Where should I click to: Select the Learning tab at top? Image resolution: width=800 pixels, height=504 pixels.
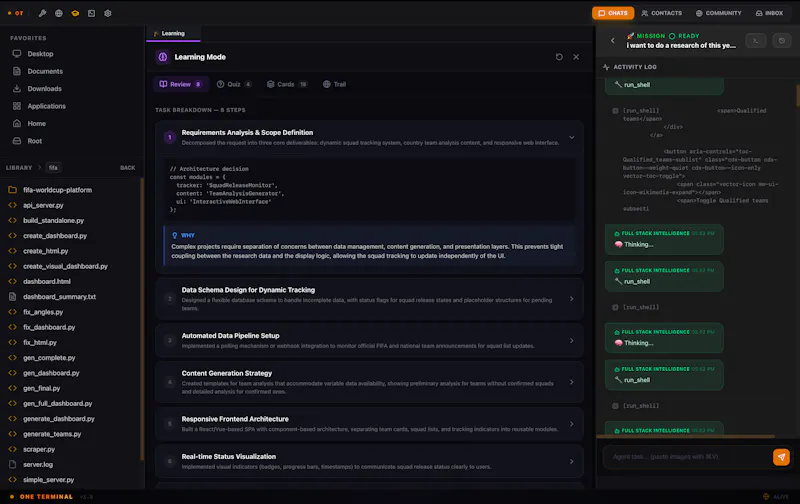point(173,34)
